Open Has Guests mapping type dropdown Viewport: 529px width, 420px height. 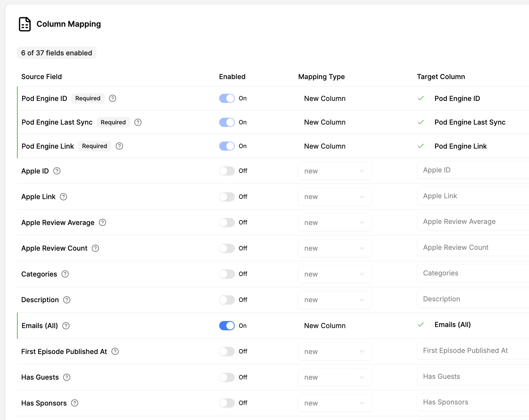[335, 377]
